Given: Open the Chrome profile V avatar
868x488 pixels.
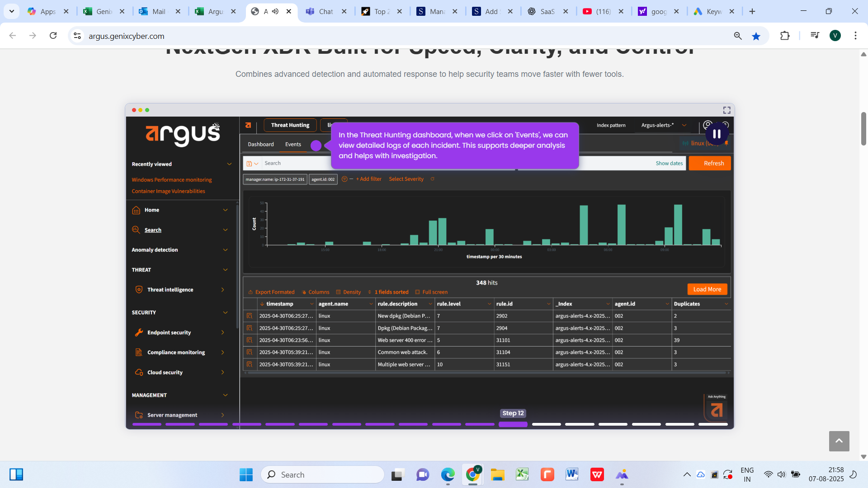Looking at the screenshot, I should [x=835, y=36].
